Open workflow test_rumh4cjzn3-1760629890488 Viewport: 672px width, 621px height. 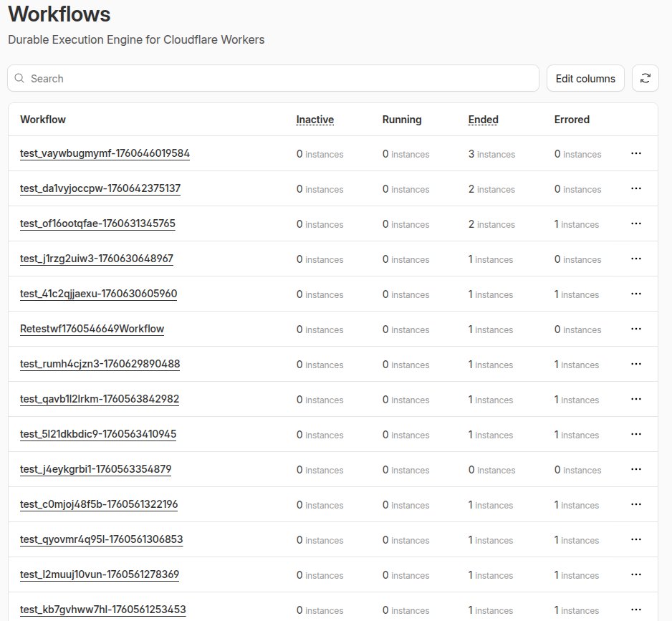(x=100, y=365)
